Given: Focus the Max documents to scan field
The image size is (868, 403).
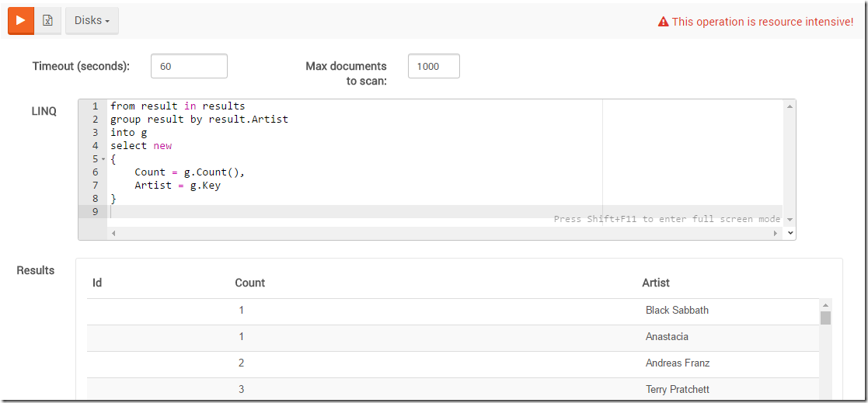Looking at the screenshot, I should coord(434,66).
